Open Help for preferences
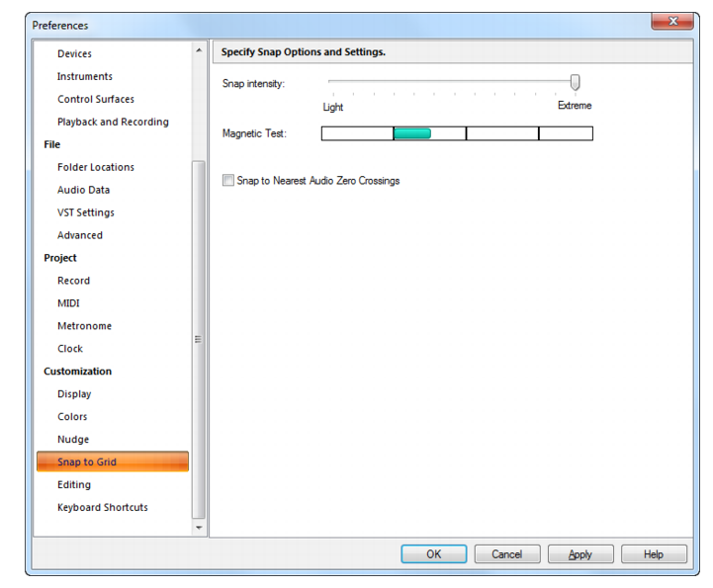 coord(654,554)
